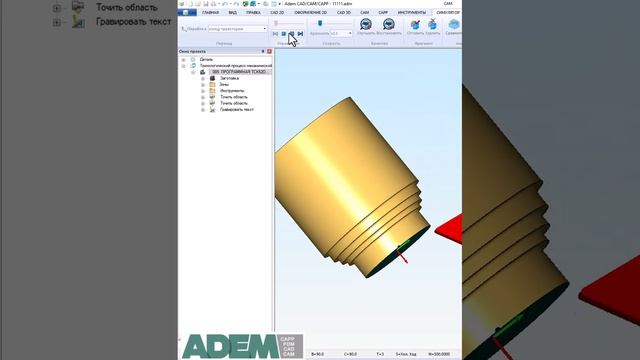This screenshot has width=640, height=360.
Task: Expand the Заготовка tree node
Action: (x=203, y=78)
